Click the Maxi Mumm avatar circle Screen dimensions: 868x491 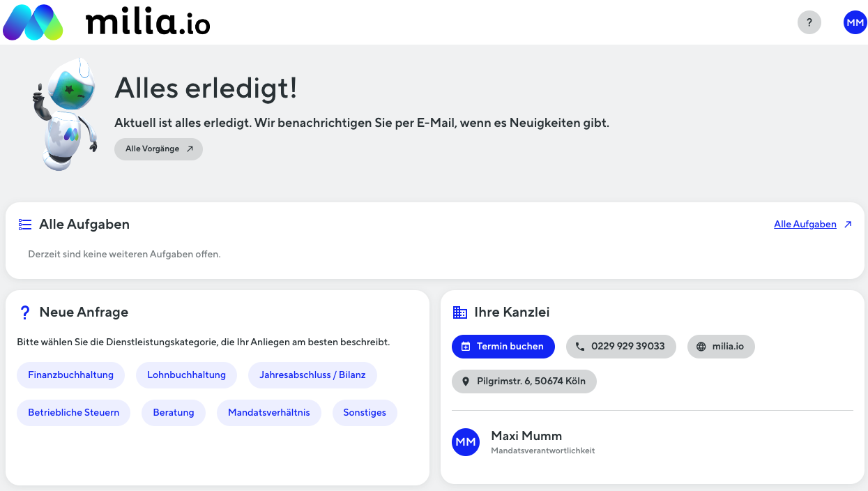466,442
